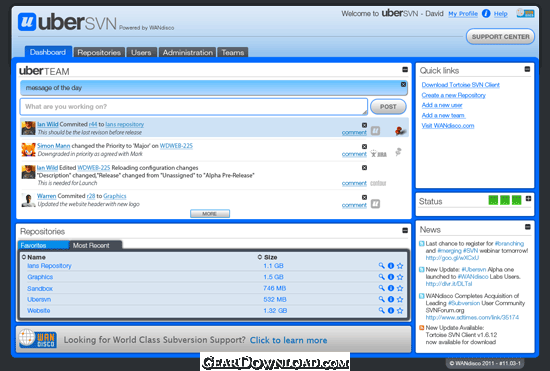The image size is (550, 371).
Task: Focus the 'What are you working on?' field
Action: click(194, 107)
